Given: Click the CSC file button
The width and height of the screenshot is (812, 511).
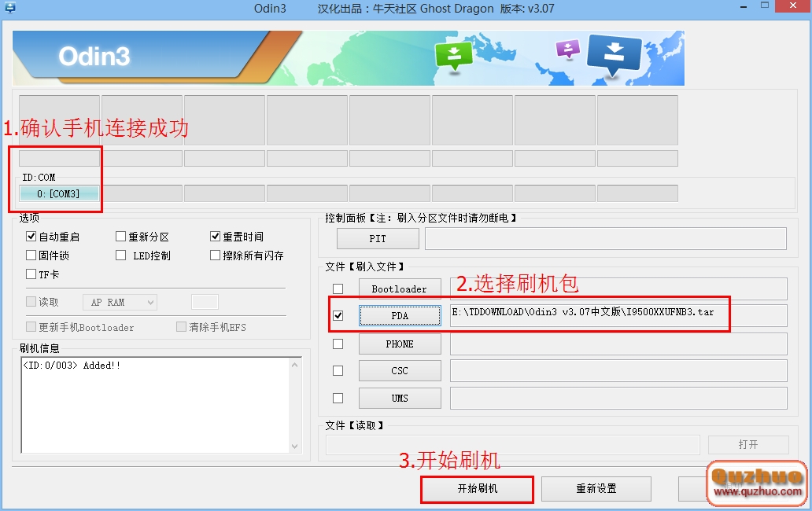Looking at the screenshot, I should click(400, 370).
